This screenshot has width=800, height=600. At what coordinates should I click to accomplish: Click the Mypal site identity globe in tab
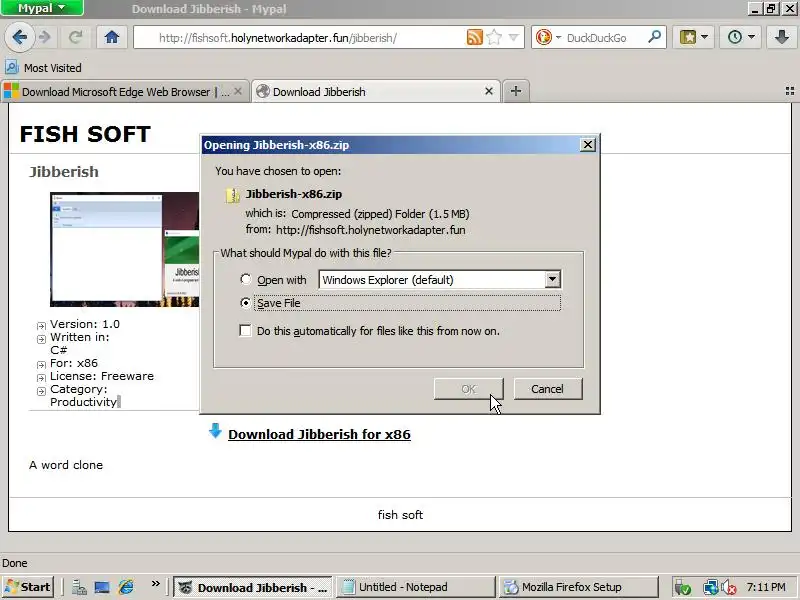[263, 91]
